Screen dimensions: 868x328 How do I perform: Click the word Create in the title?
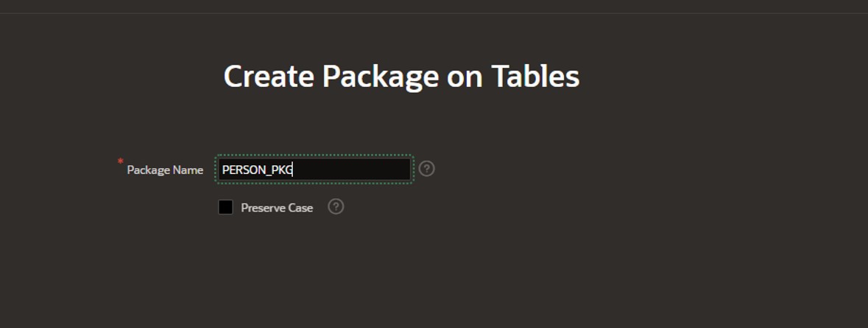269,77
